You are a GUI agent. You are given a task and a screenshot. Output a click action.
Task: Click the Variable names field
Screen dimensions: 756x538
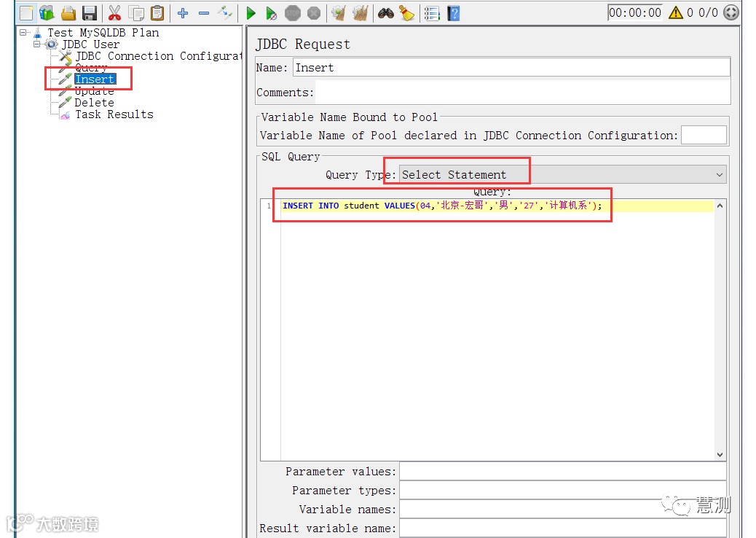563,509
